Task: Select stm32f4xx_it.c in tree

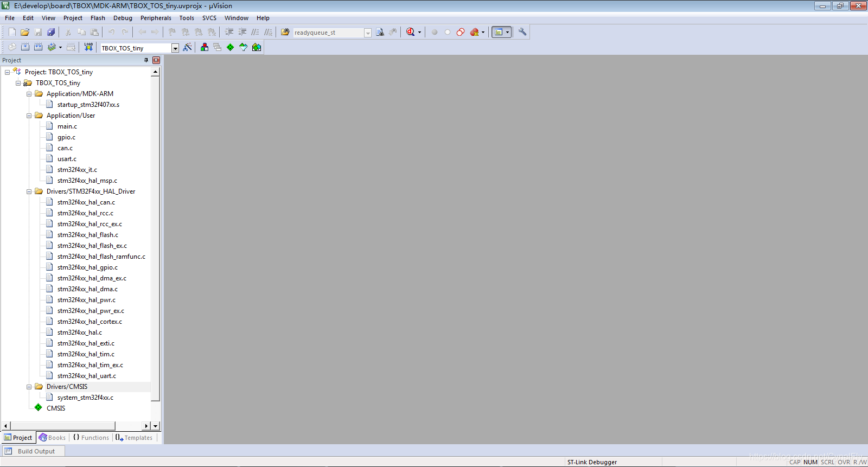Action: tap(77, 170)
